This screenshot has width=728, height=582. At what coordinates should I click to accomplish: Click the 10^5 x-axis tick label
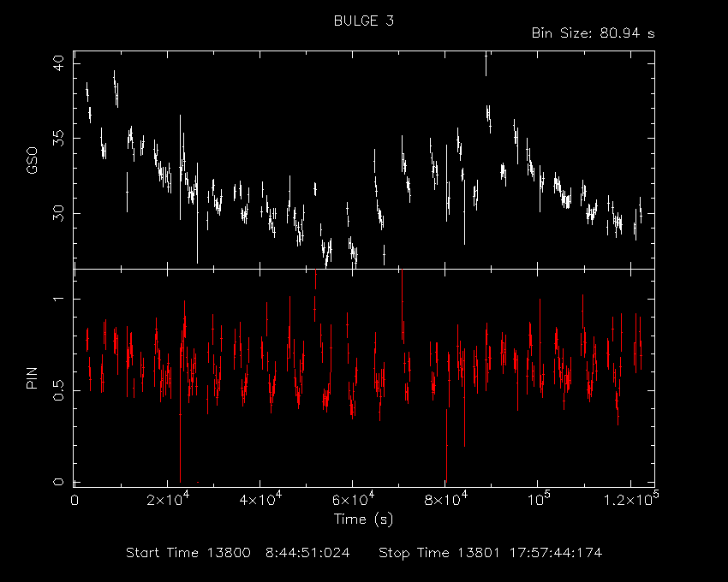pos(539,499)
